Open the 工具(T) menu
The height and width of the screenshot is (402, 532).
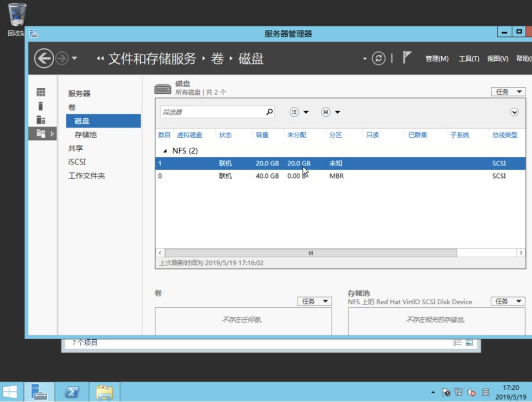pyautogui.click(x=470, y=58)
